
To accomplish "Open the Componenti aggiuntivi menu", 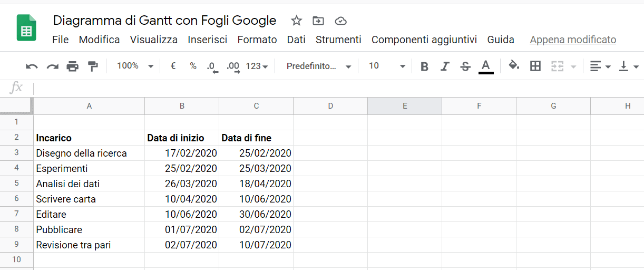I will [424, 40].
